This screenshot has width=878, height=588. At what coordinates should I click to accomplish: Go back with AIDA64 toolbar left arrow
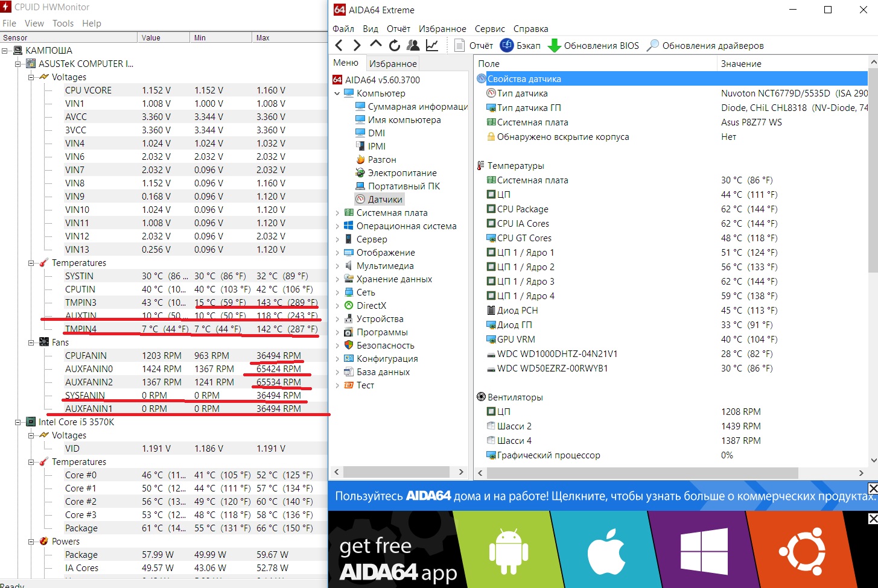339,45
